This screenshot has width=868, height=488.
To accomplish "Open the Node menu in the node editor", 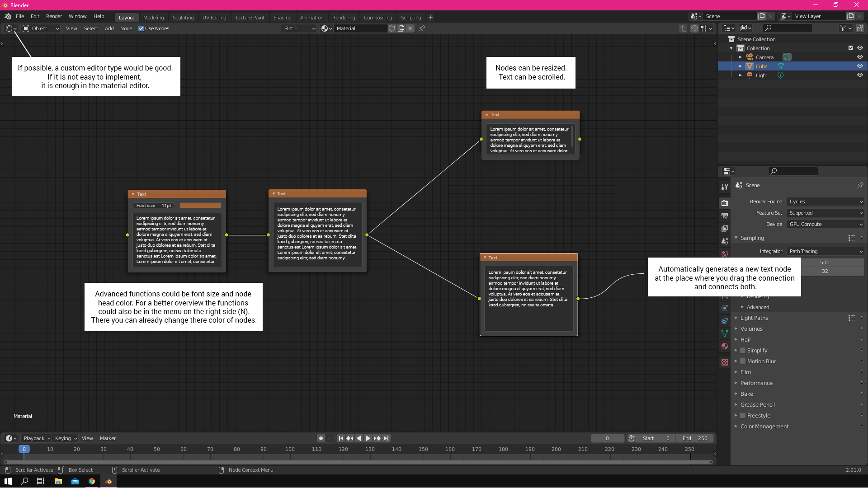I will (x=126, y=28).
